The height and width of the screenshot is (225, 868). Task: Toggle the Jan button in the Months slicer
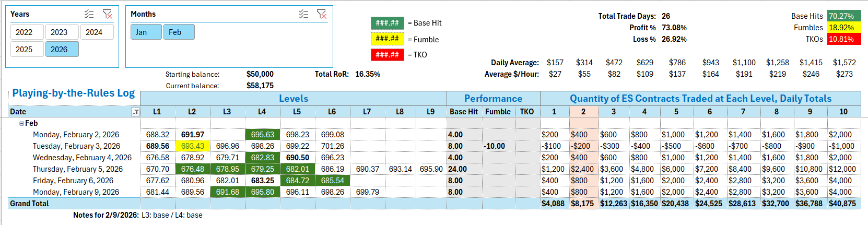point(142,32)
